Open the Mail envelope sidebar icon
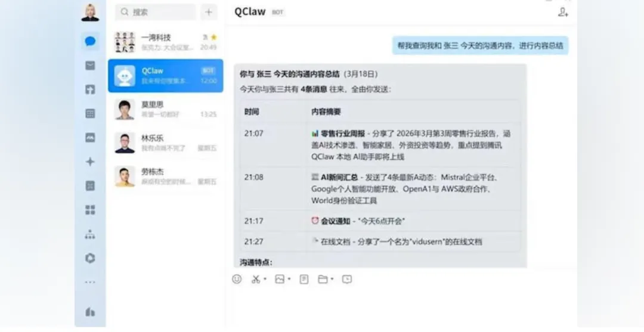This screenshot has width=644, height=332. tap(90, 65)
